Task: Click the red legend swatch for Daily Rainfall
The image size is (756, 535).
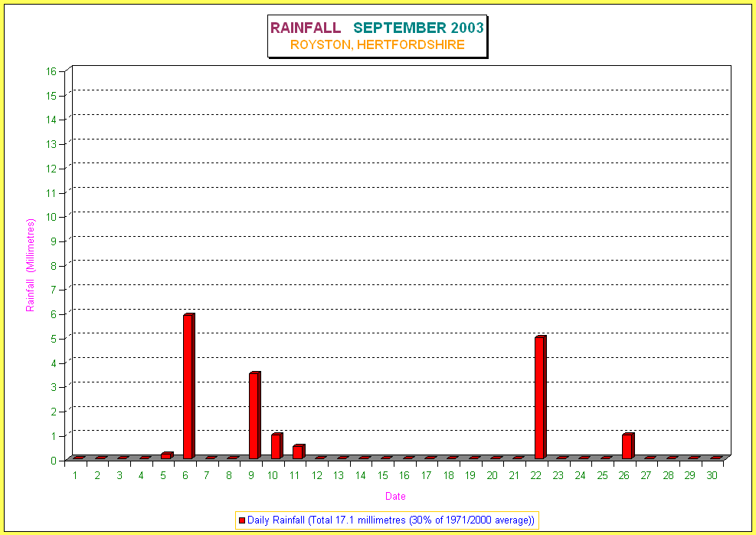Action: tap(242, 520)
